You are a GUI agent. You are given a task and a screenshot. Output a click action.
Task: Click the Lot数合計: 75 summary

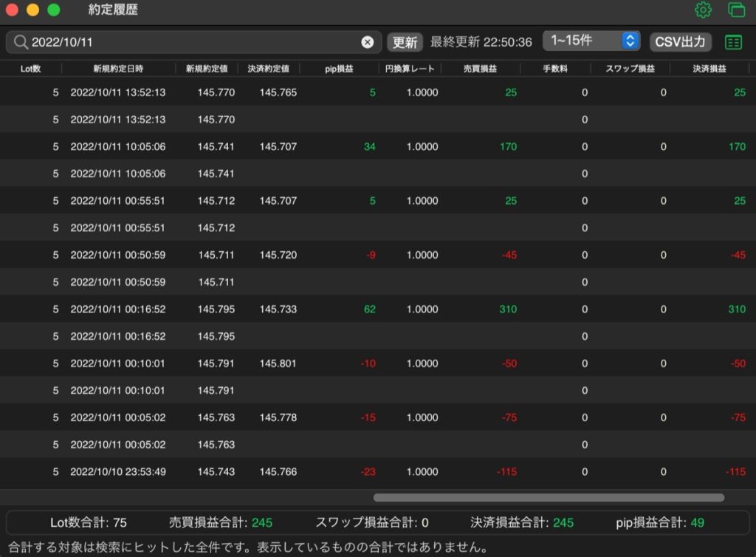click(89, 523)
